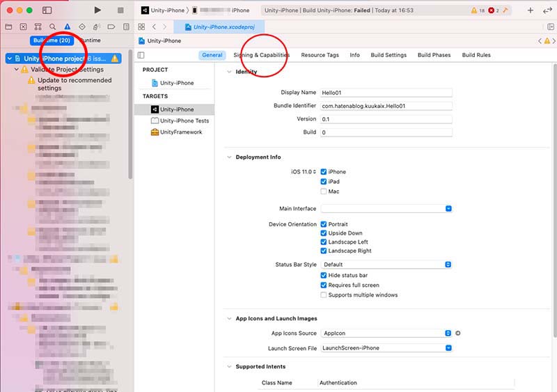Viewport: 557px width, 392px height.
Task: Uncheck Upside Down orientation
Action: coord(323,233)
